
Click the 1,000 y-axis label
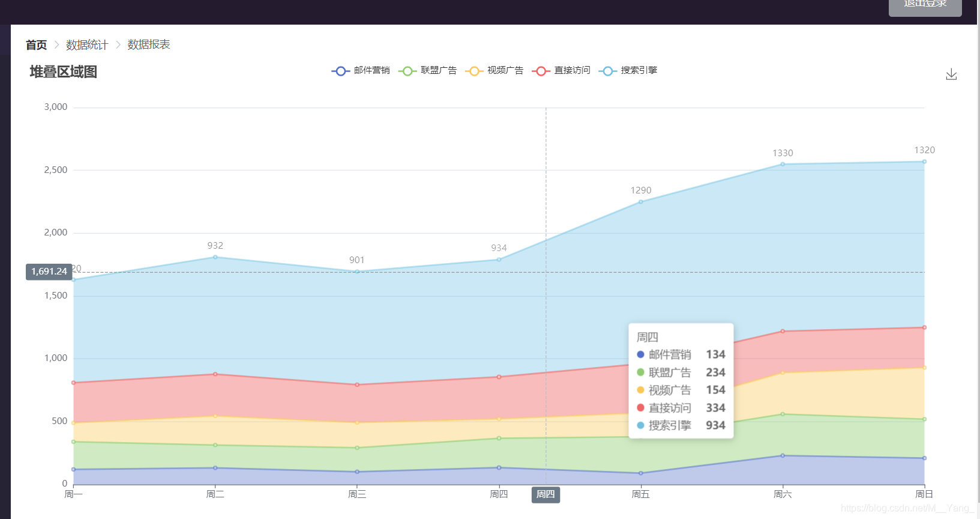(56, 358)
